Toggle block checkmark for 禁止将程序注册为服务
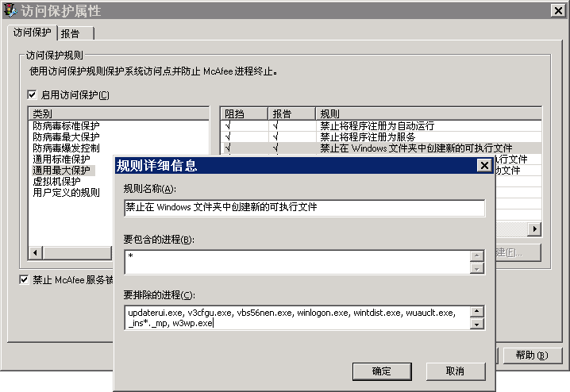Screen dimensions: 570x392 coord(228,137)
